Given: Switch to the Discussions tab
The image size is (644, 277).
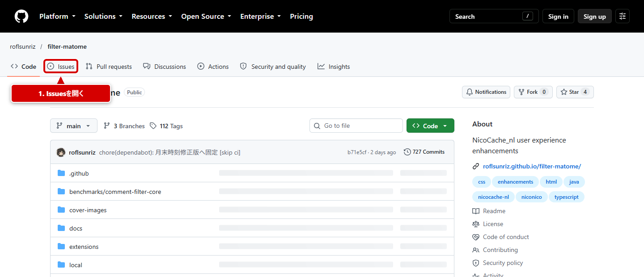Looking at the screenshot, I should click(165, 67).
